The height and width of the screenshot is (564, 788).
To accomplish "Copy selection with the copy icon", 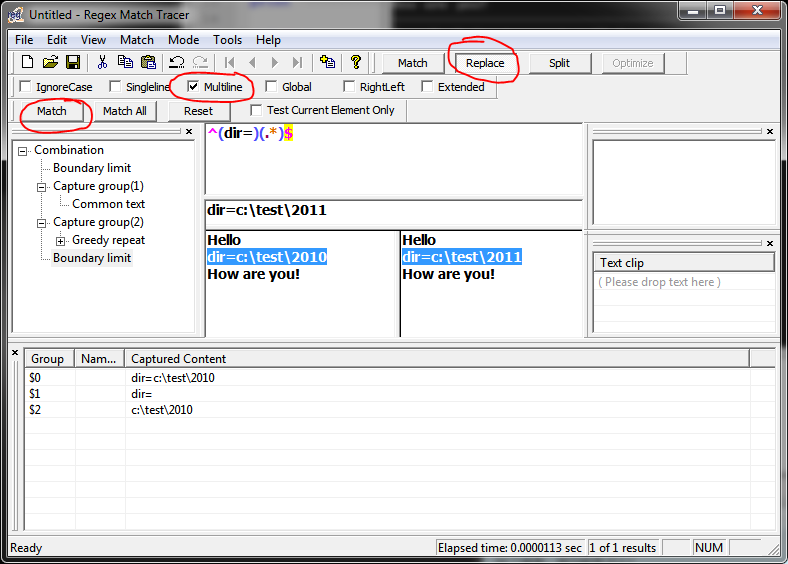I will point(125,62).
